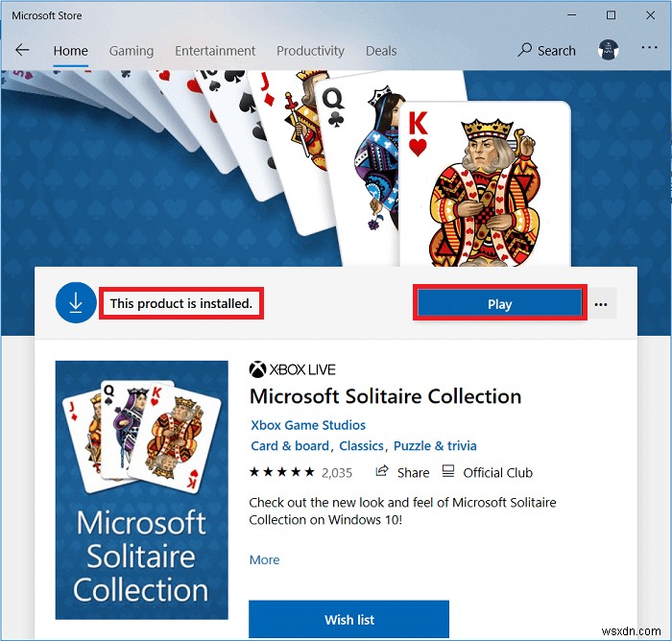This screenshot has height=641, width=672.
Task: Open the Deals tab
Action: [381, 51]
